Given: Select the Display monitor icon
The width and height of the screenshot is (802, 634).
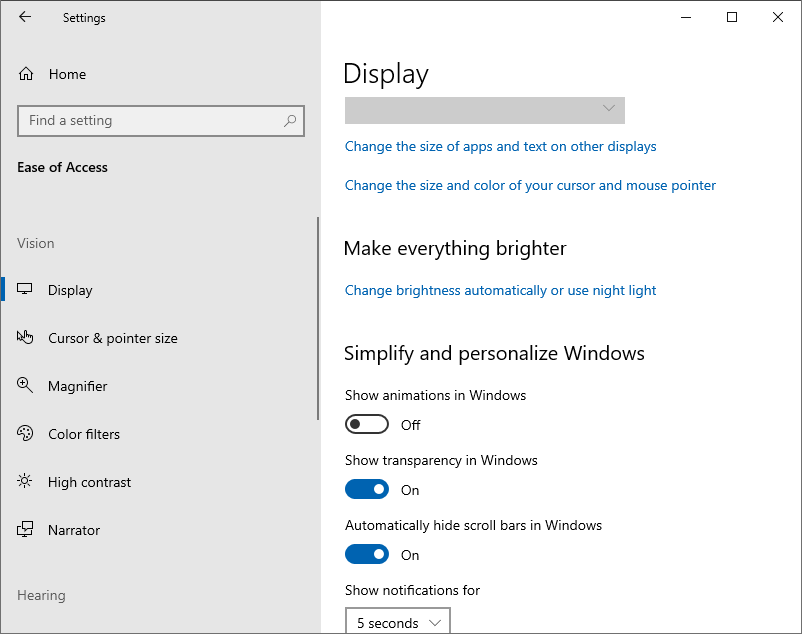Looking at the screenshot, I should [x=25, y=289].
